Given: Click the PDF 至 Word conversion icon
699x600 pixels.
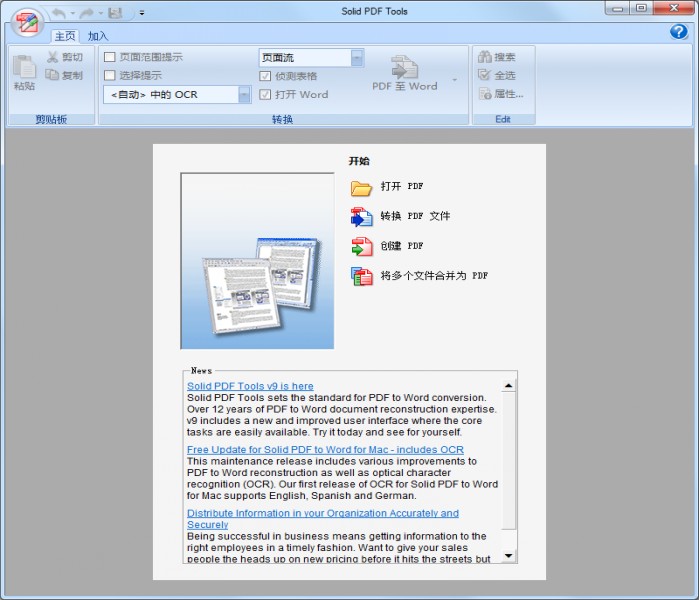Looking at the screenshot, I should (x=404, y=67).
